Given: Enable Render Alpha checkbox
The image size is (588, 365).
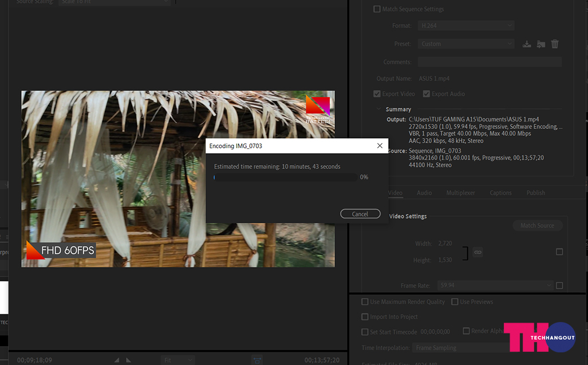Looking at the screenshot, I should 466,331.
